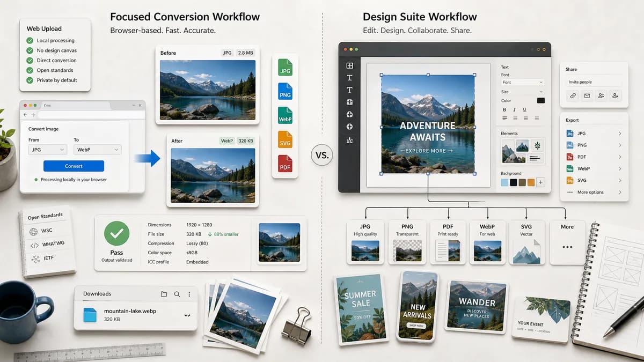Click the blue PNG file icon in format strip
The height and width of the screenshot is (362, 644).
[285, 92]
